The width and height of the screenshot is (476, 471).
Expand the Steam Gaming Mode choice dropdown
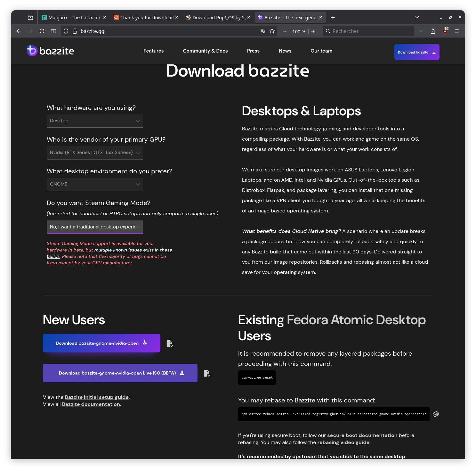(94, 227)
